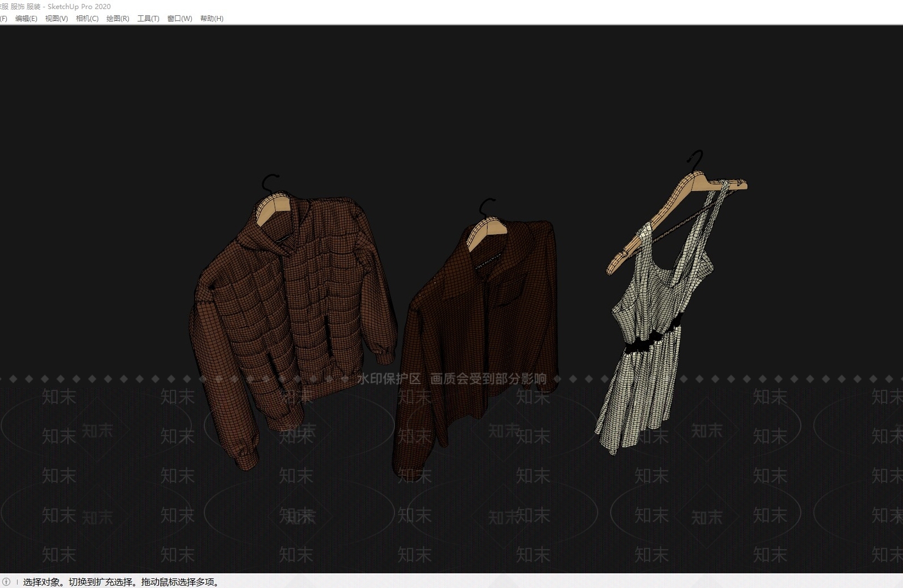The width and height of the screenshot is (903, 588).
Task: Open the 帮助(H) menu
Action: 212,19
